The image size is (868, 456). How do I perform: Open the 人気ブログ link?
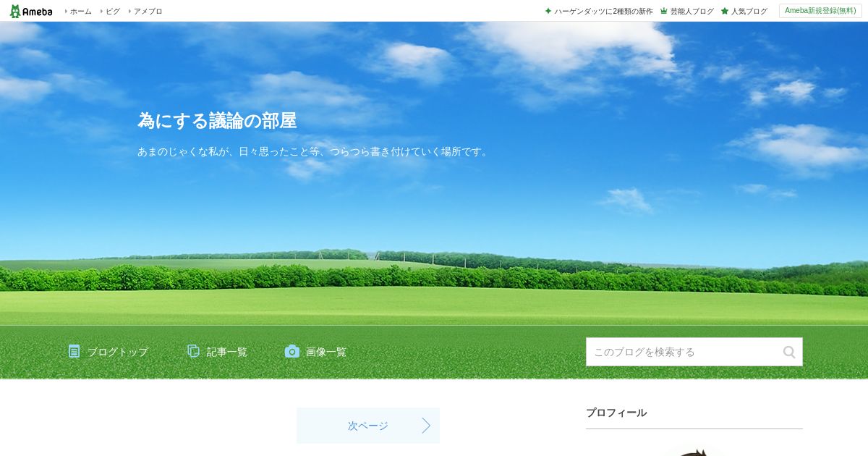click(x=749, y=12)
